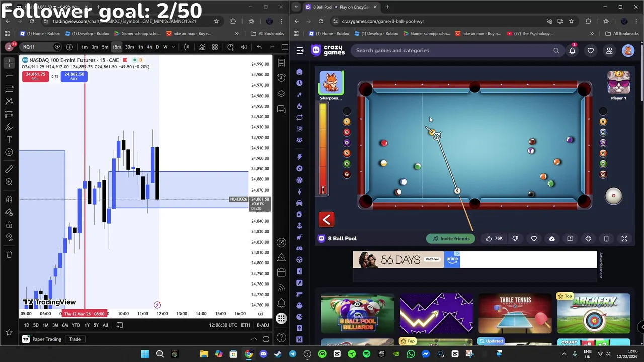This screenshot has width=644, height=362.
Task: Open the layout templates grid icon
Action: tap(215, 47)
